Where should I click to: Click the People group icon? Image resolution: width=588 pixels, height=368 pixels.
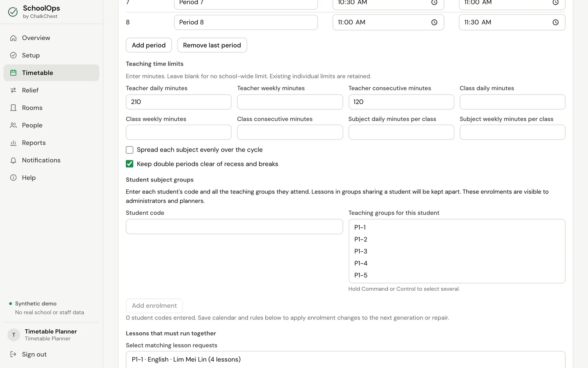(x=13, y=125)
